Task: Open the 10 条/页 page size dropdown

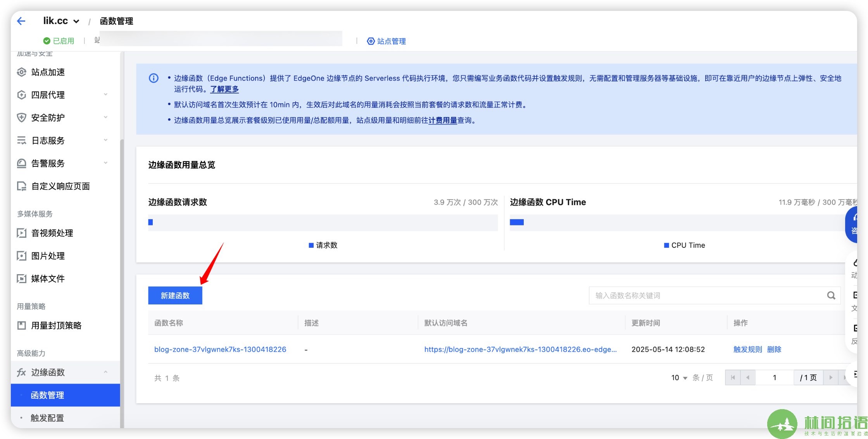Action: pyautogui.click(x=679, y=378)
